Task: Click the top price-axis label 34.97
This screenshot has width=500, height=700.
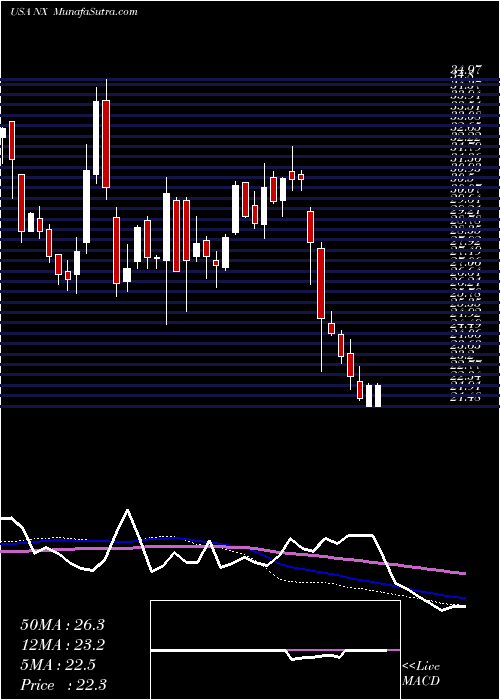Action: 467,69
